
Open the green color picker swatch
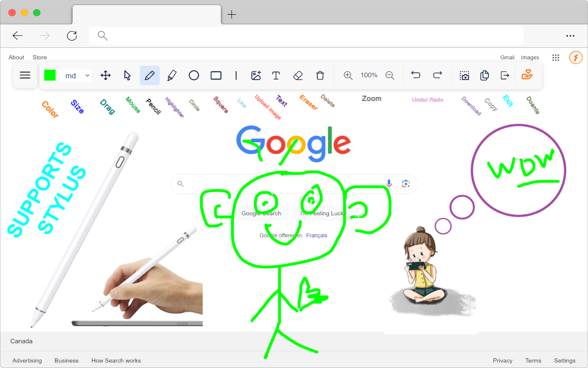tap(50, 75)
